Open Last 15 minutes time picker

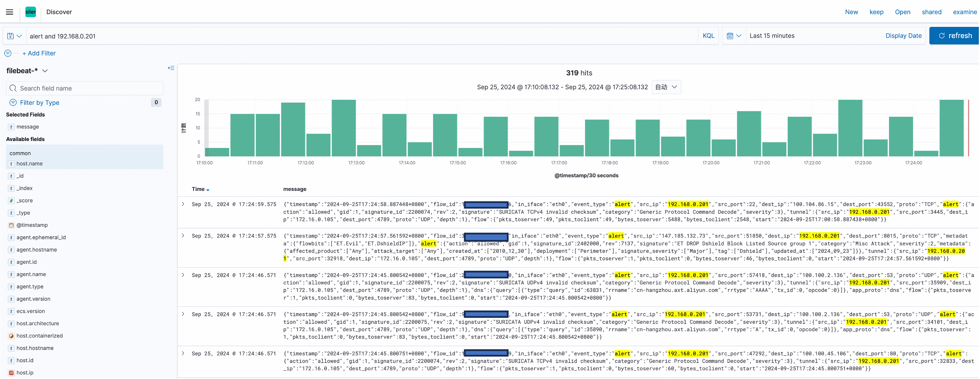point(772,36)
